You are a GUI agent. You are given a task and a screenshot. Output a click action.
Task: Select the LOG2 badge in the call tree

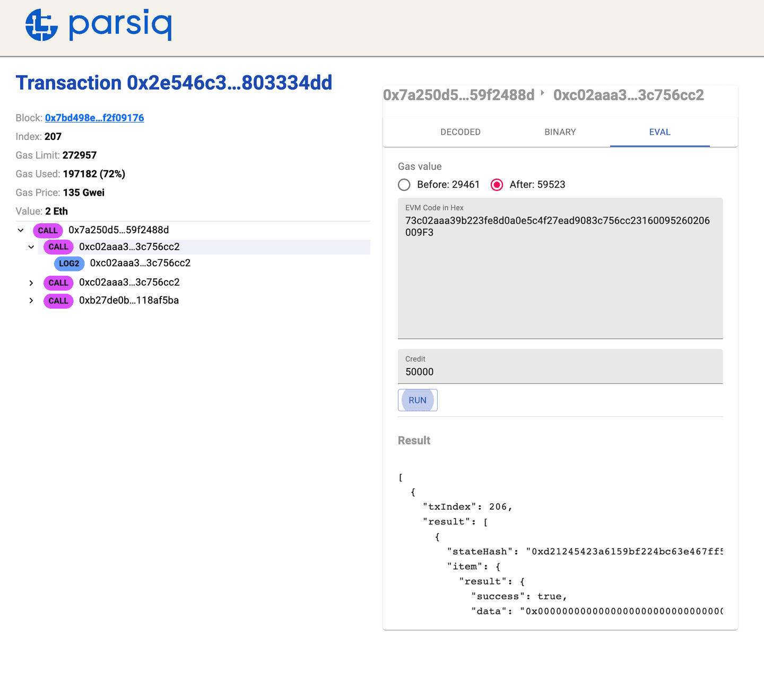pos(69,264)
